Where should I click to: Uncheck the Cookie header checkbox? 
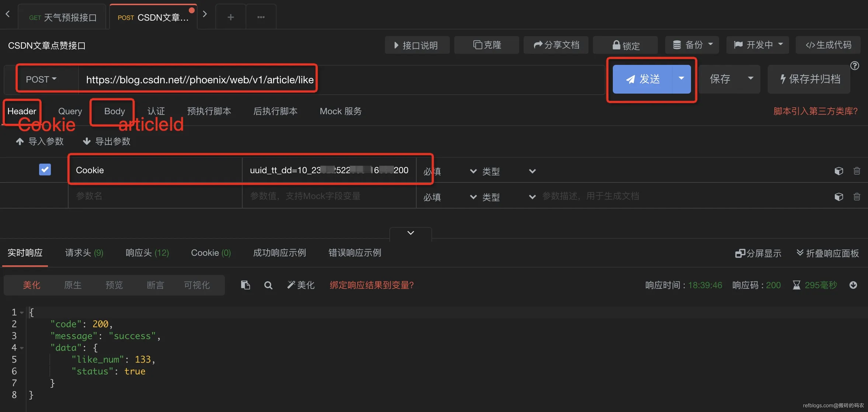(x=45, y=170)
